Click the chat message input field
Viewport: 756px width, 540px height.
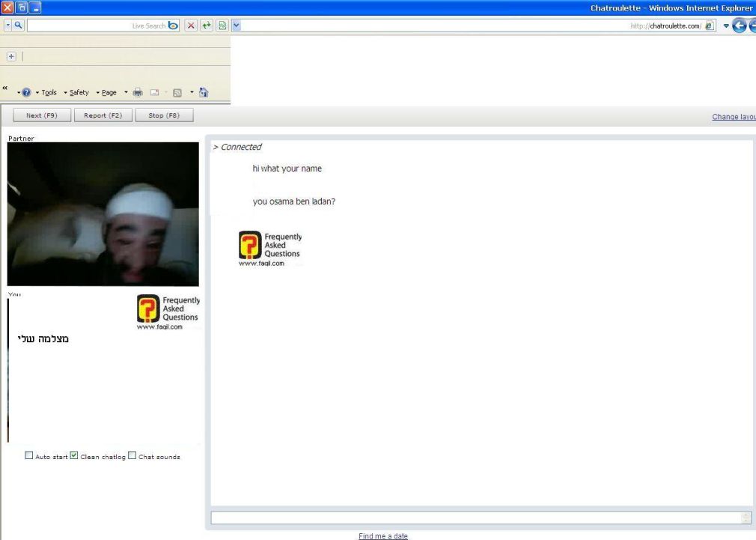[x=476, y=518]
